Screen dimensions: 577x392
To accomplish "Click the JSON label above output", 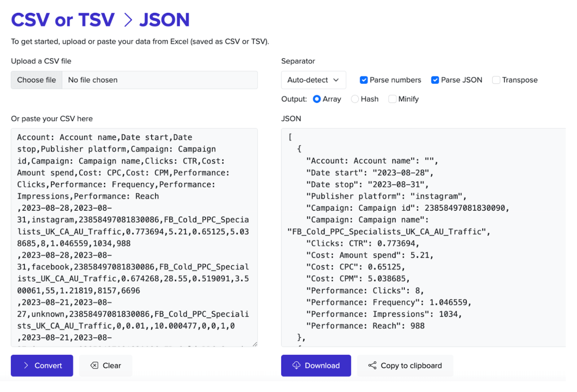I will pyautogui.click(x=291, y=119).
